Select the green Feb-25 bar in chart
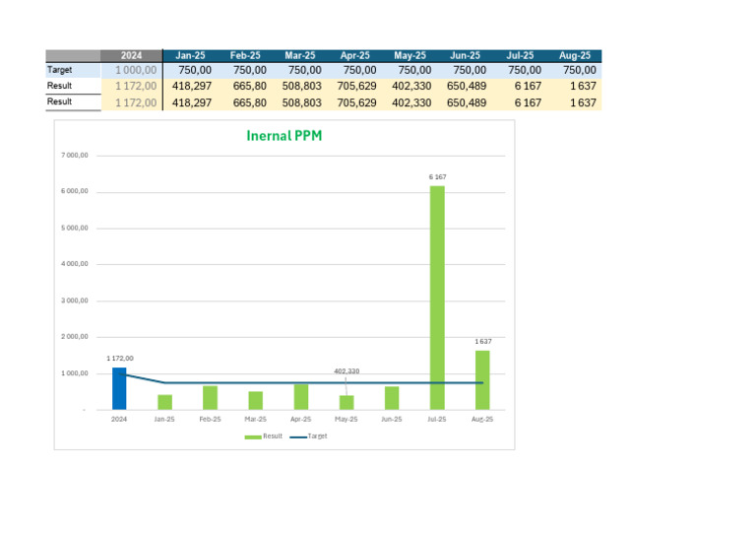The image size is (756, 535). (x=211, y=398)
